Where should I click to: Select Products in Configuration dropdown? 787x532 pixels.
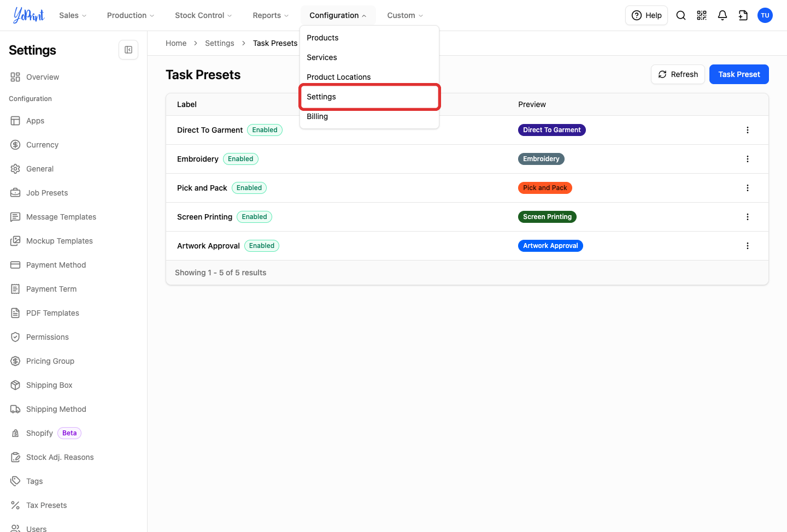click(x=369, y=38)
